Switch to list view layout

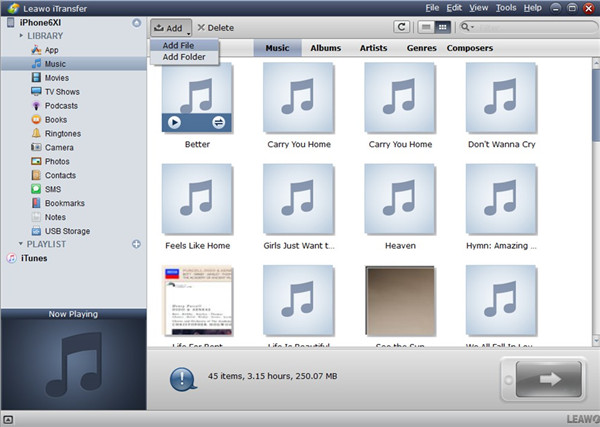[x=427, y=28]
